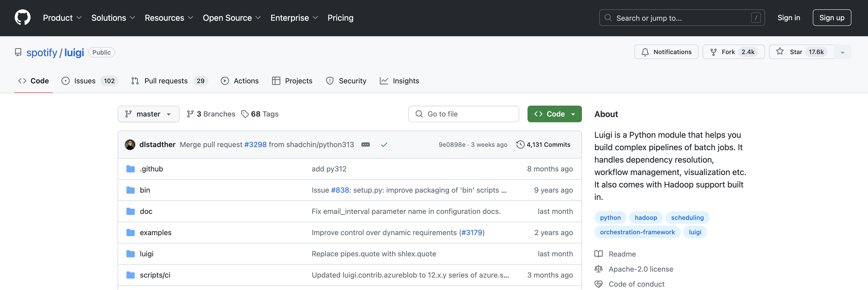Viewport: 868px width, 290px height.
Task: Open pull request #3298 link
Action: [255, 145]
